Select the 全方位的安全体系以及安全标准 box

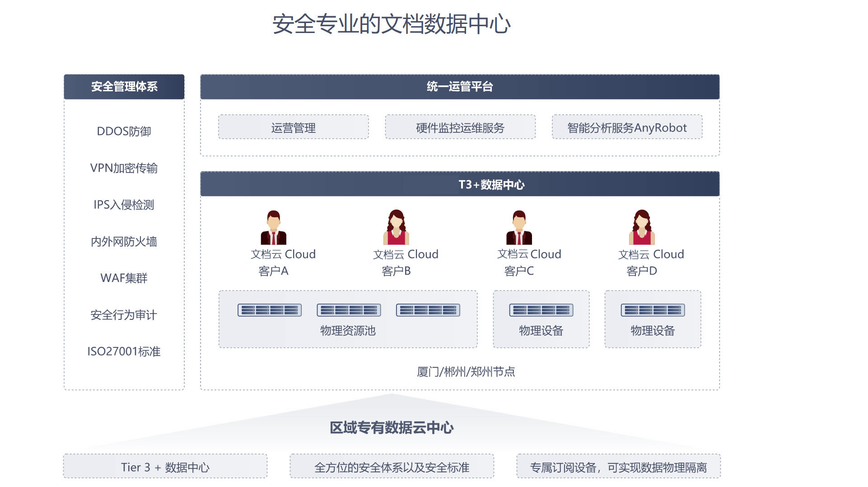[392, 467]
